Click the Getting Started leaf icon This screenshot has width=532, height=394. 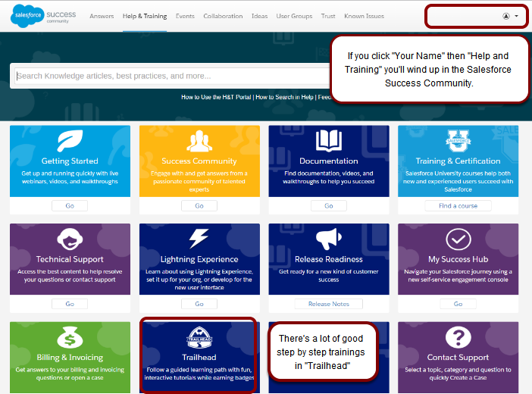[70, 140]
